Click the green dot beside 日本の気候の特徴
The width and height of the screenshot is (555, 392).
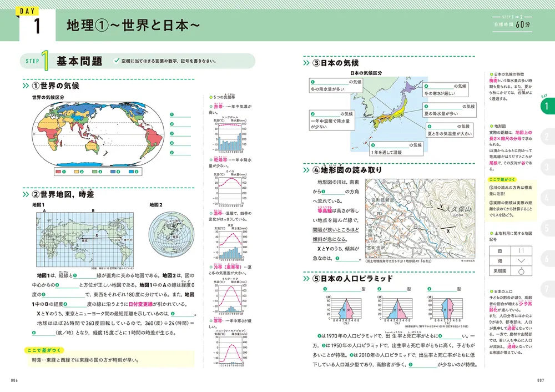point(491,74)
